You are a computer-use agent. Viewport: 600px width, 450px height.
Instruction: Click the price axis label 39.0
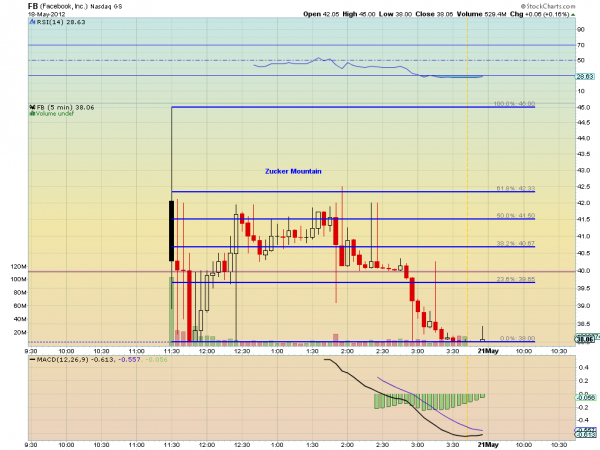coord(583,306)
